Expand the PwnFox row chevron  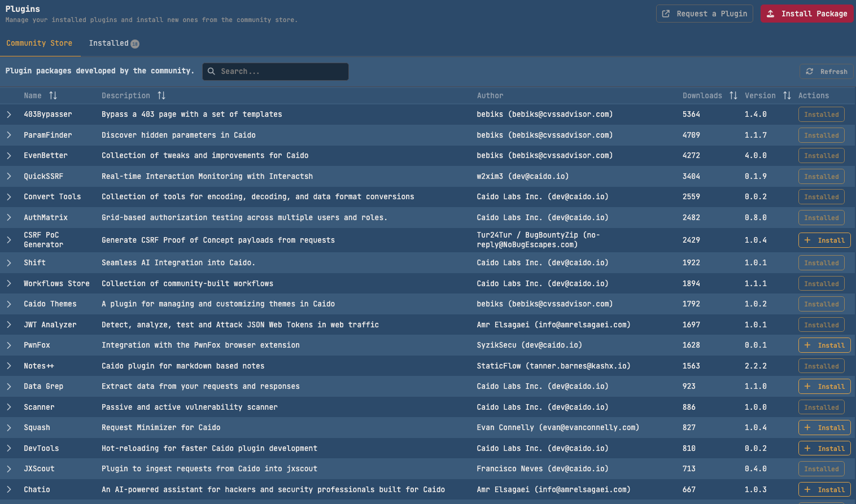tap(9, 345)
